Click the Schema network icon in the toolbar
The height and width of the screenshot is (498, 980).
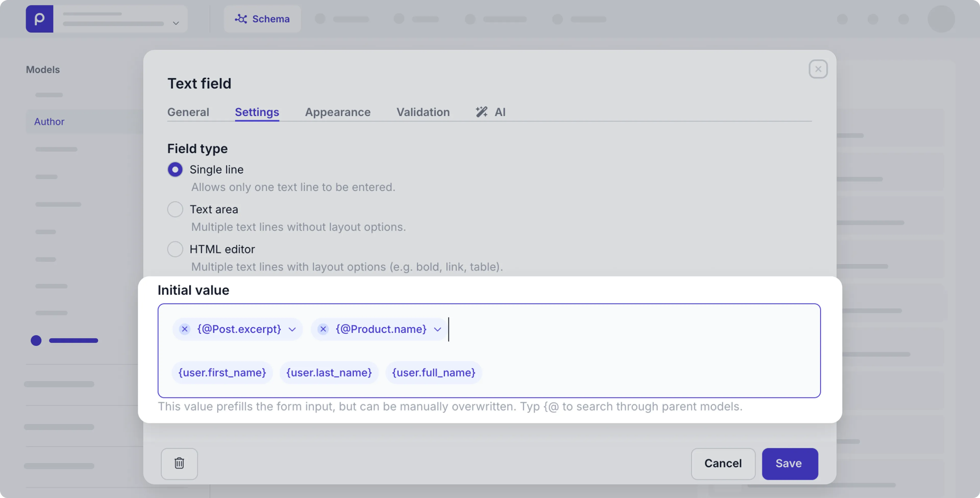241,19
